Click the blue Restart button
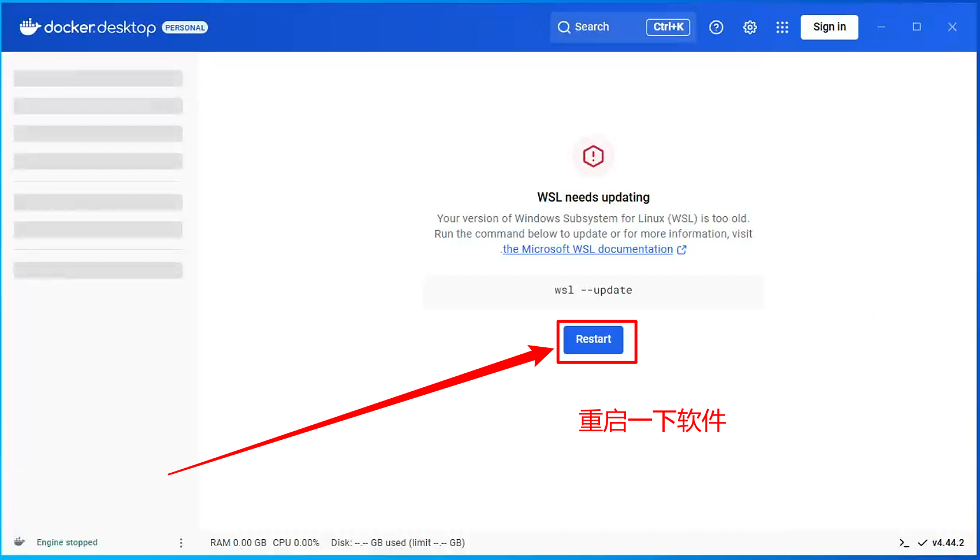980x560 pixels. [x=593, y=339]
